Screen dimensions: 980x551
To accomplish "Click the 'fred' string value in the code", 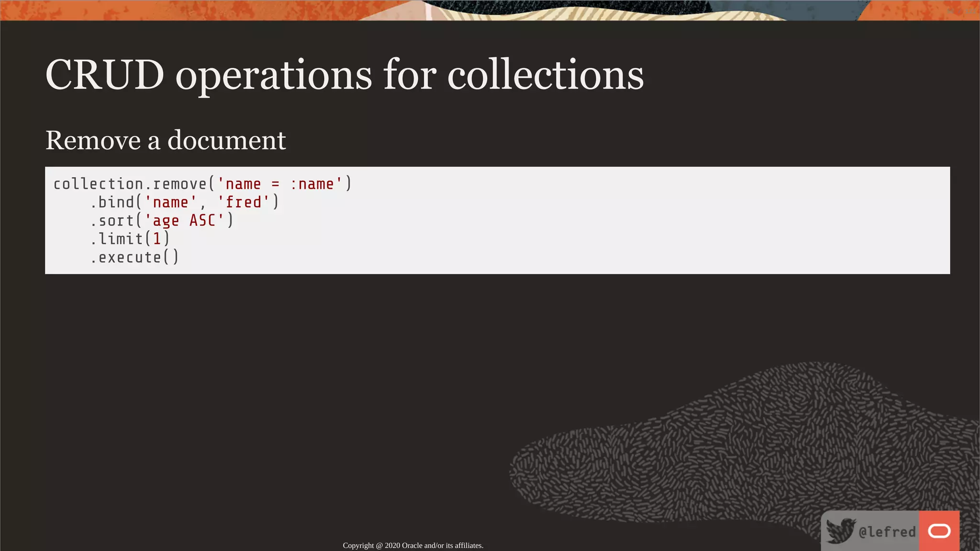I will tap(244, 202).
